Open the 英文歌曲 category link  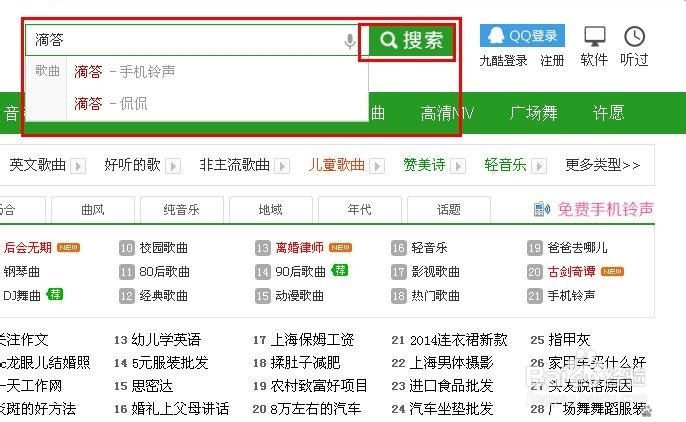[x=38, y=165]
